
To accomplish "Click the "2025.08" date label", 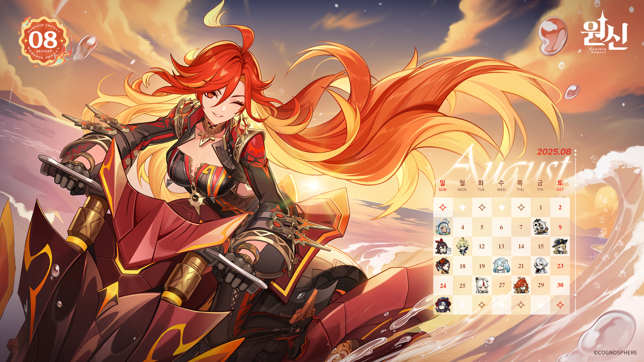I will (554, 152).
